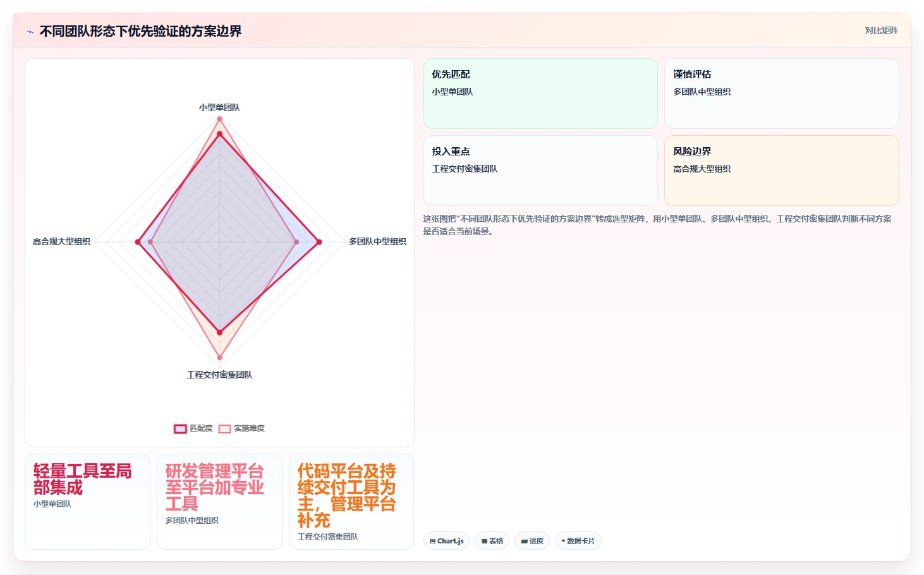The width and height of the screenshot is (924, 575).
Task: Click the 实施难度 legend label text
Action: pyautogui.click(x=249, y=428)
